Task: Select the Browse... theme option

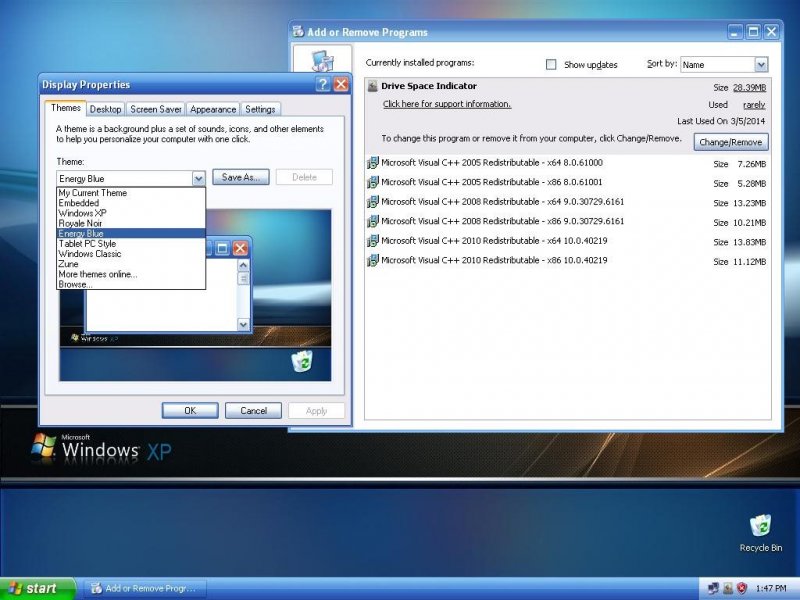Action: click(131, 284)
